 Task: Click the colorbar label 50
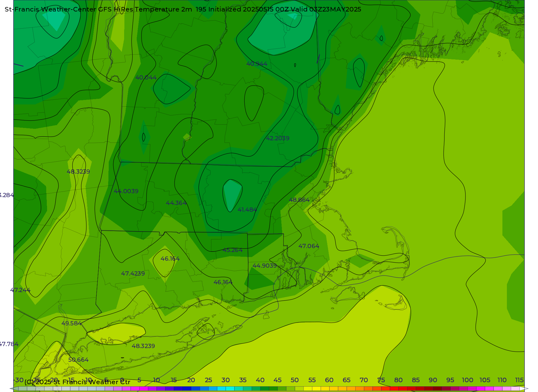[x=295, y=380]
